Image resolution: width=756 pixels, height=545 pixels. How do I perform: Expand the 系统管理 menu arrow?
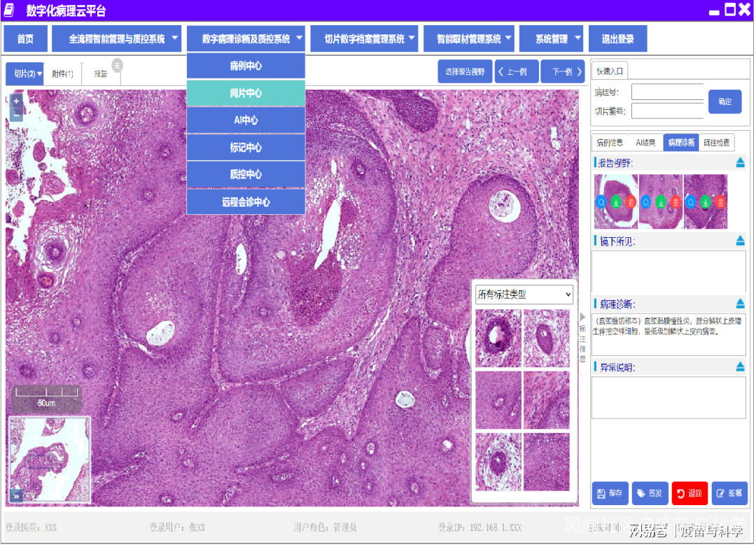click(577, 38)
